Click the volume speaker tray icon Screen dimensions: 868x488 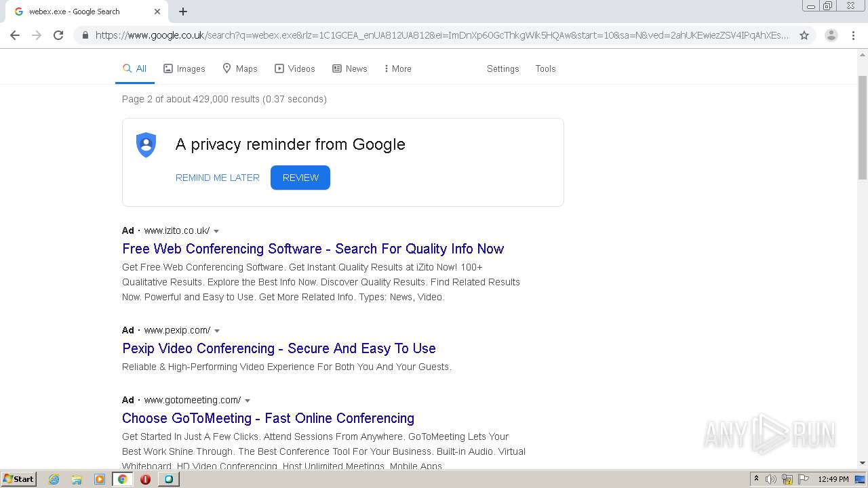pos(771,479)
